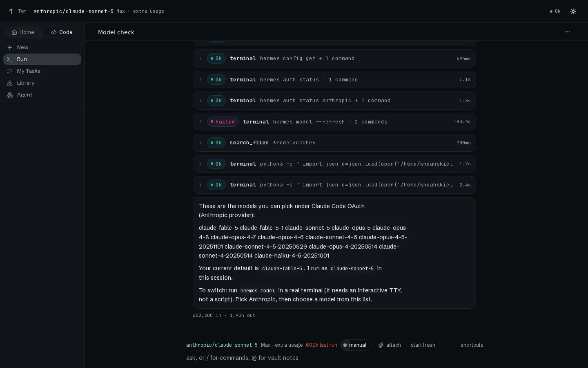This screenshot has height=368, width=588.
Task: Click the red Failed status badge
Action: pyautogui.click(x=223, y=122)
